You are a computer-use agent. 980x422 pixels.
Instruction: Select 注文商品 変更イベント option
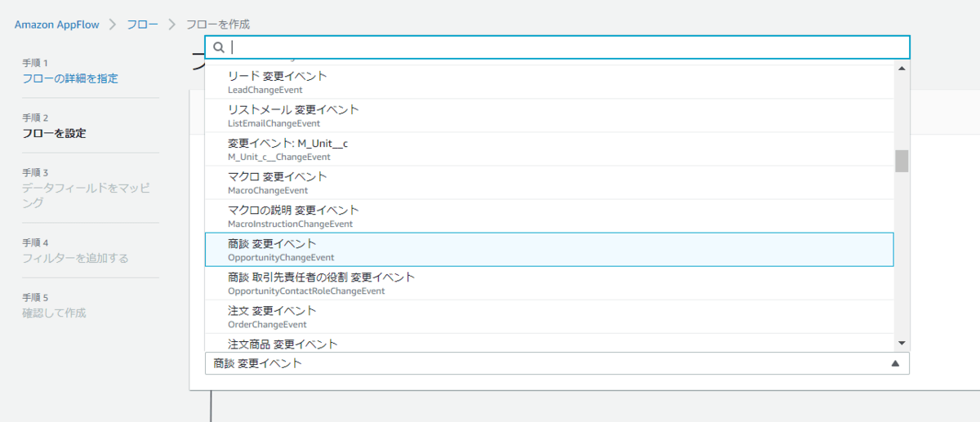point(550,342)
